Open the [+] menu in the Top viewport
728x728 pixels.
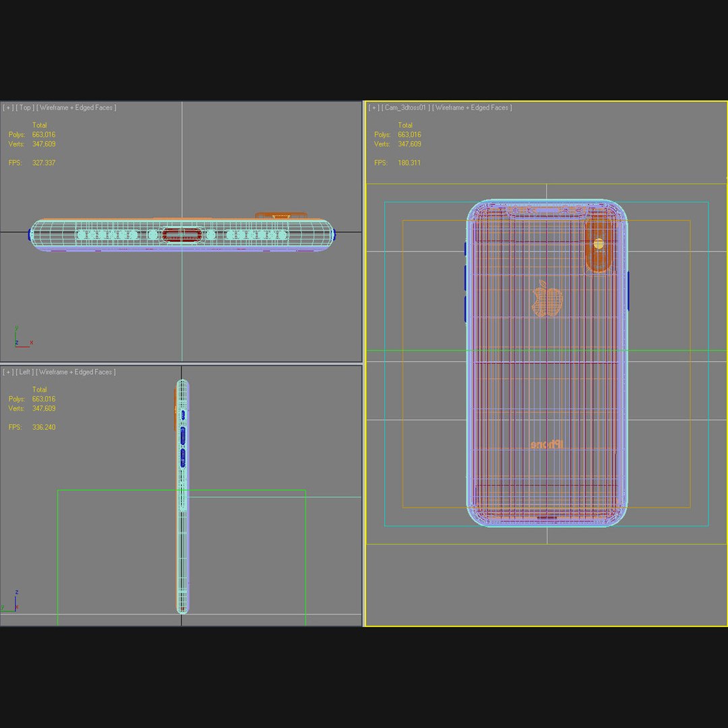click(x=8, y=108)
